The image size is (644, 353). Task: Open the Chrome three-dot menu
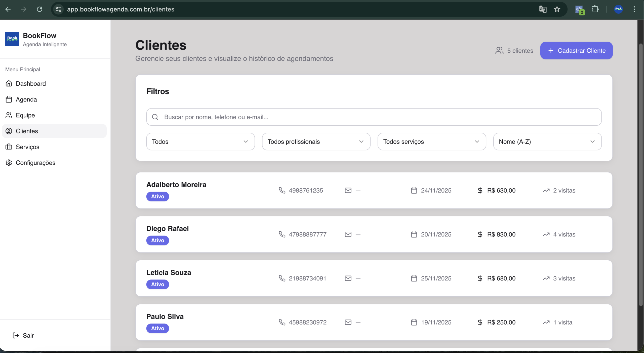[x=634, y=9]
